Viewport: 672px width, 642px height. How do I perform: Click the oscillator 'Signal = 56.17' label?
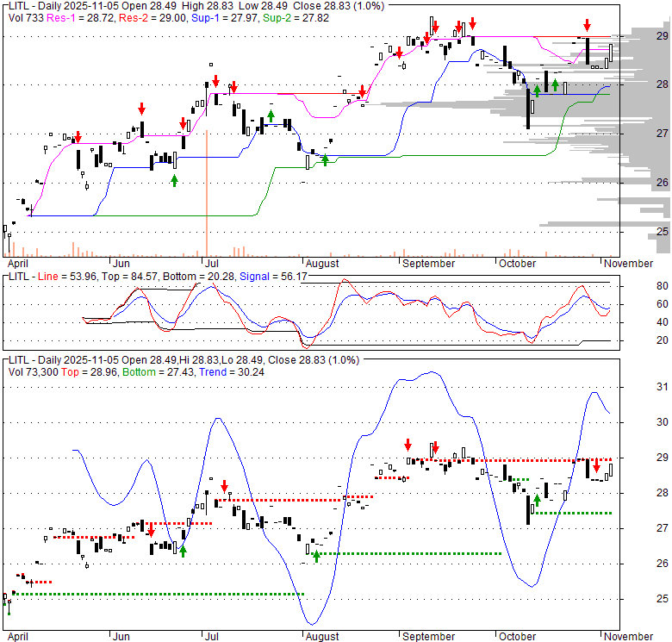coord(273,277)
